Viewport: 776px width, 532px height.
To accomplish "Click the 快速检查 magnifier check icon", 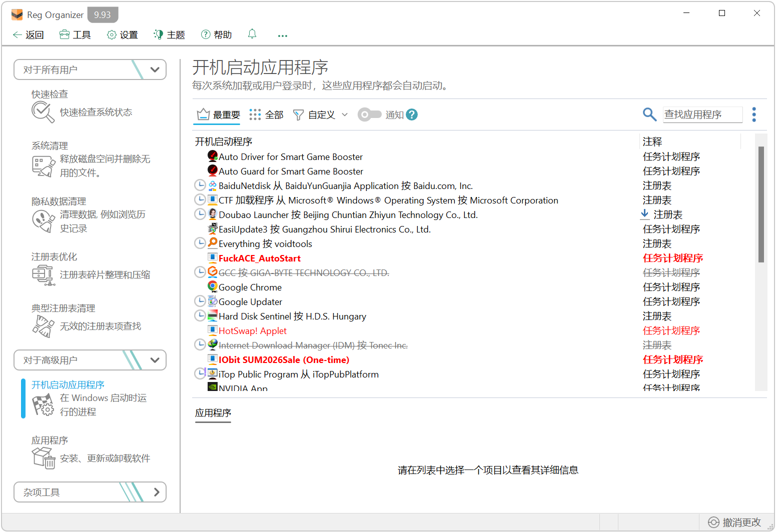I will pos(43,112).
